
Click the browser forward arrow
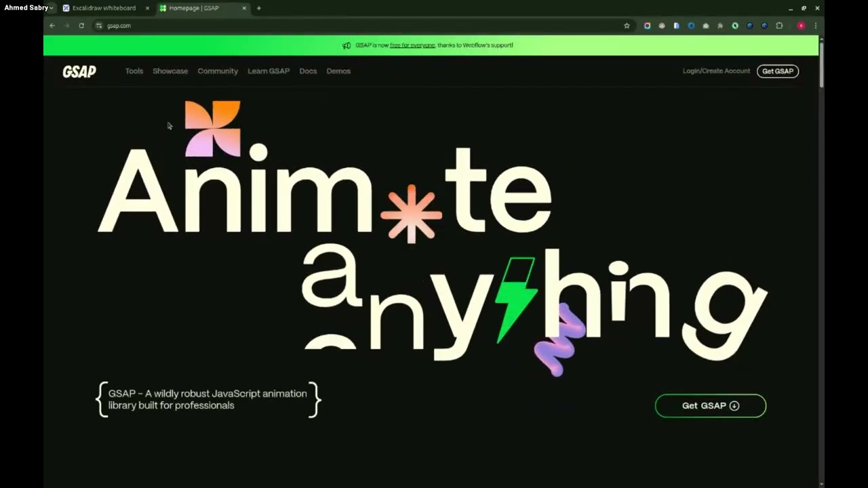point(66,26)
